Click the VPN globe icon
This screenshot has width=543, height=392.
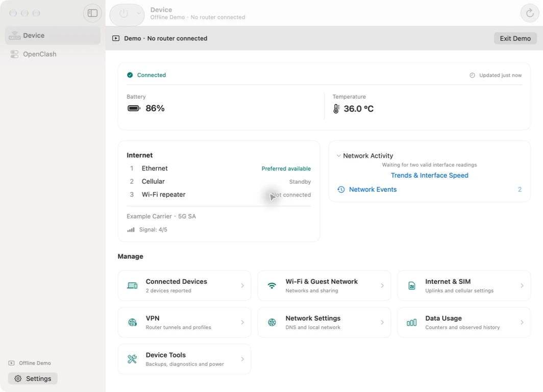pos(132,323)
